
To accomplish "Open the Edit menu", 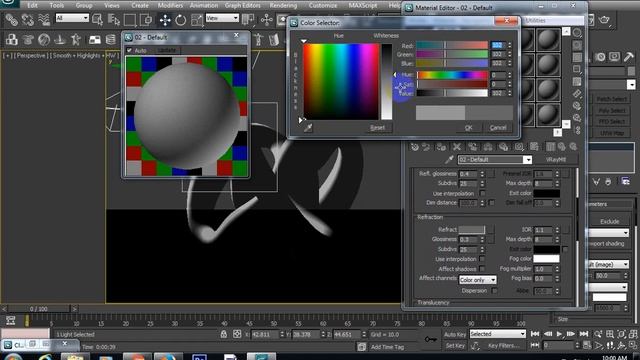I will (x=32, y=5).
